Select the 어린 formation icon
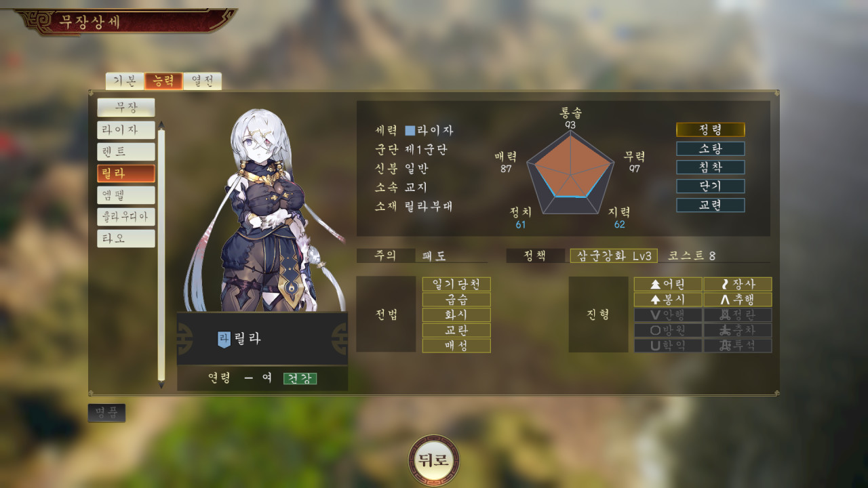The height and width of the screenshot is (488, 868). (668, 285)
